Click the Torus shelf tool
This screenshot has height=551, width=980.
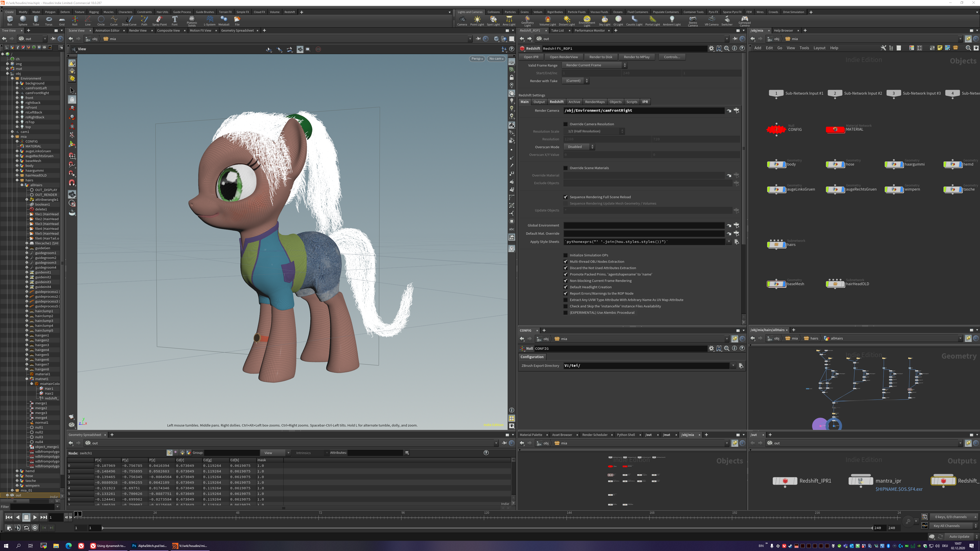point(49,20)
